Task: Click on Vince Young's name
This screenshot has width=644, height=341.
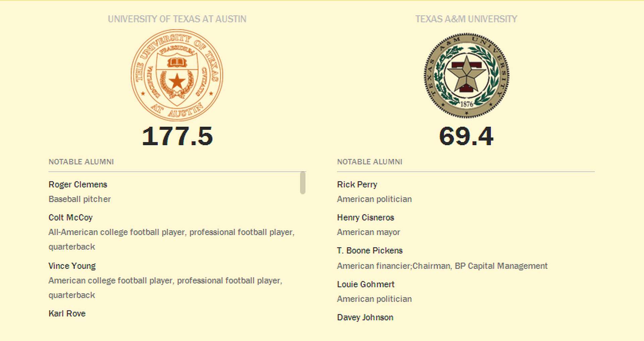Action: (72, 266)
